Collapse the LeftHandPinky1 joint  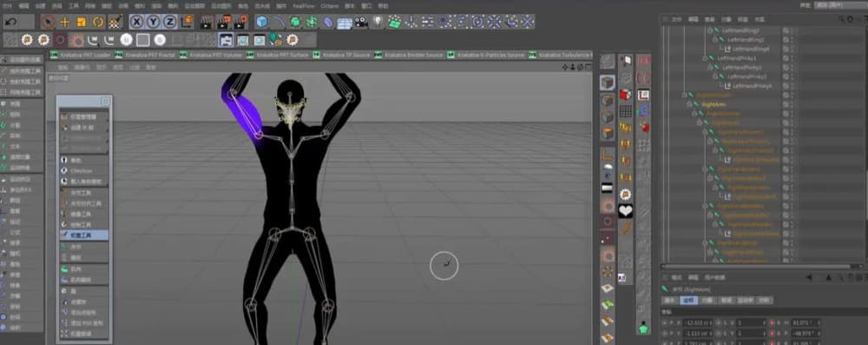tap(705, 58)
